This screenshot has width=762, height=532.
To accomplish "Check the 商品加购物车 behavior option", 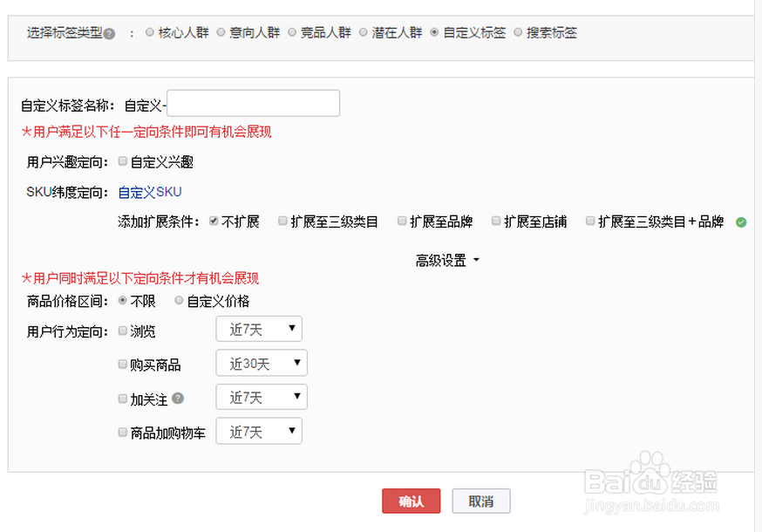I will [122, 430].
